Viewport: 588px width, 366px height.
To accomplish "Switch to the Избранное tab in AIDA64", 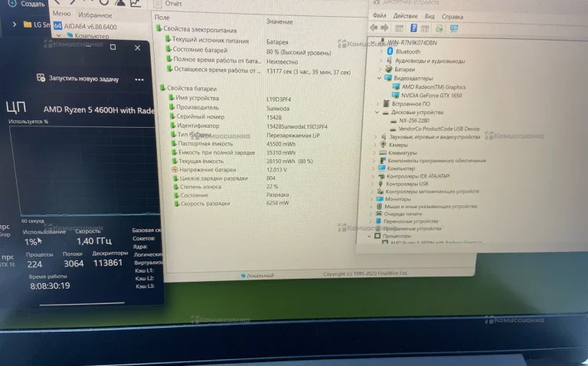I will 95,15.
